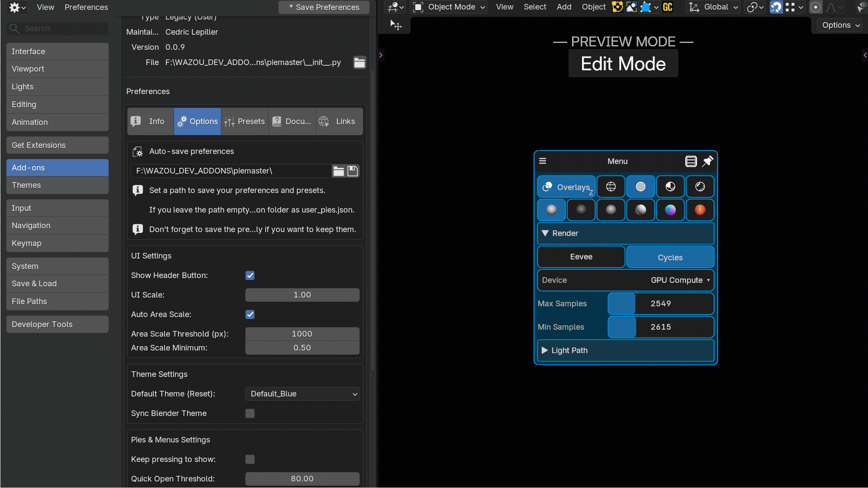The image size is (868, 488).
Task: Choose the third gray matcap sphere
Action: coord(611,210)
